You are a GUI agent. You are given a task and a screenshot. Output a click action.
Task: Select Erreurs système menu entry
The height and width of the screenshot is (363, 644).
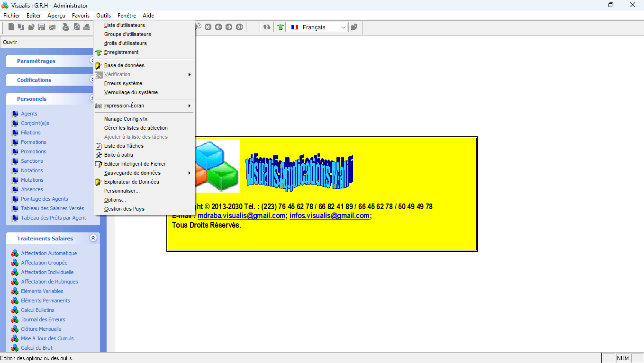[144, 83]
